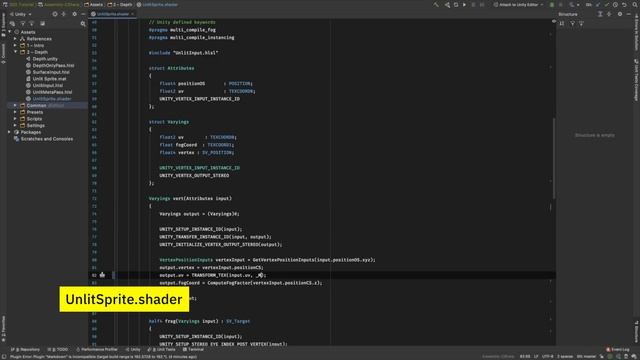Screen dimensions: 640x360
Task: Open the Repository tool window tab
Action: [25, 349]
